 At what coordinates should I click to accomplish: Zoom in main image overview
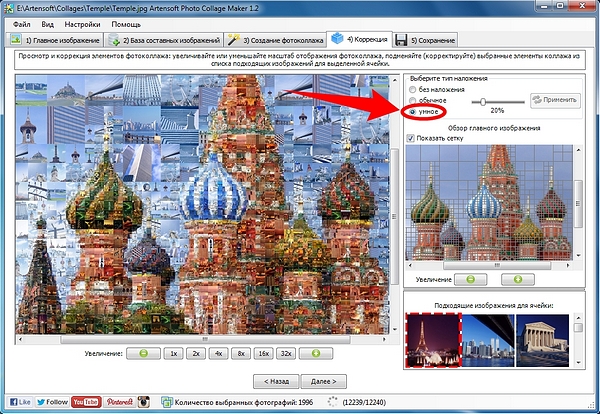[x=518, y=280]
